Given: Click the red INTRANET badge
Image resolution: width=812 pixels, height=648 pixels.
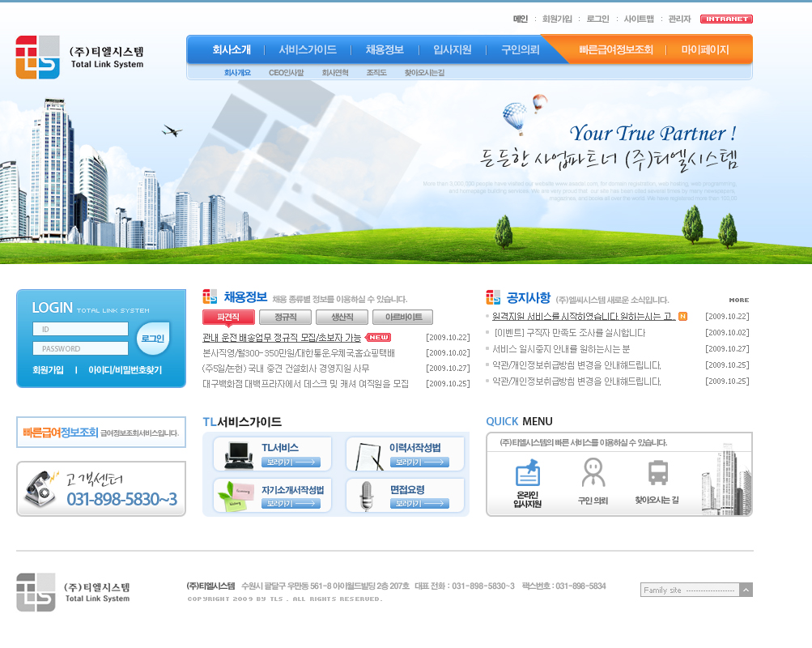Looking at the screenshot, I should coord(726,19).
